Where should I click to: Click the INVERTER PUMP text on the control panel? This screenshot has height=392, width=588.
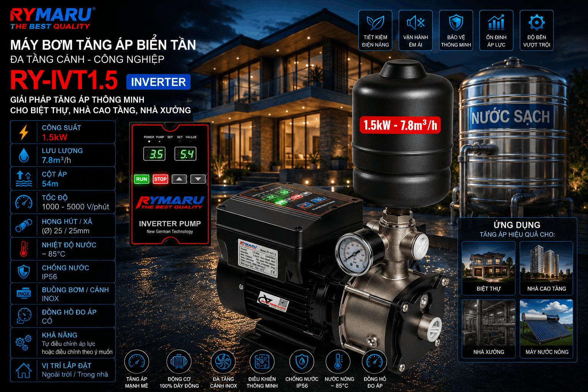(x=170, y=224)
